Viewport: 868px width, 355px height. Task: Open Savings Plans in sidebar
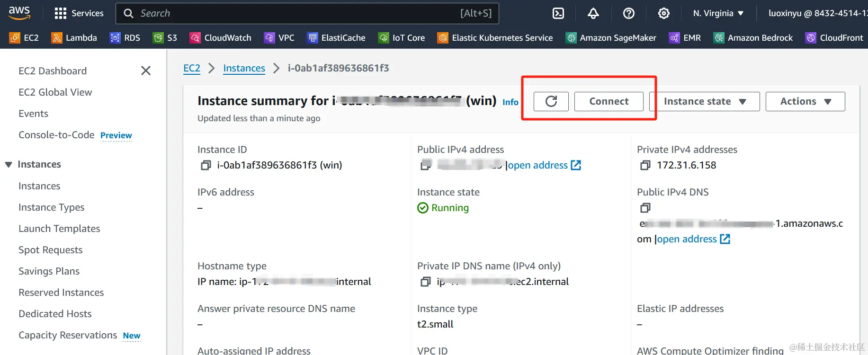(x=49, y=271)
